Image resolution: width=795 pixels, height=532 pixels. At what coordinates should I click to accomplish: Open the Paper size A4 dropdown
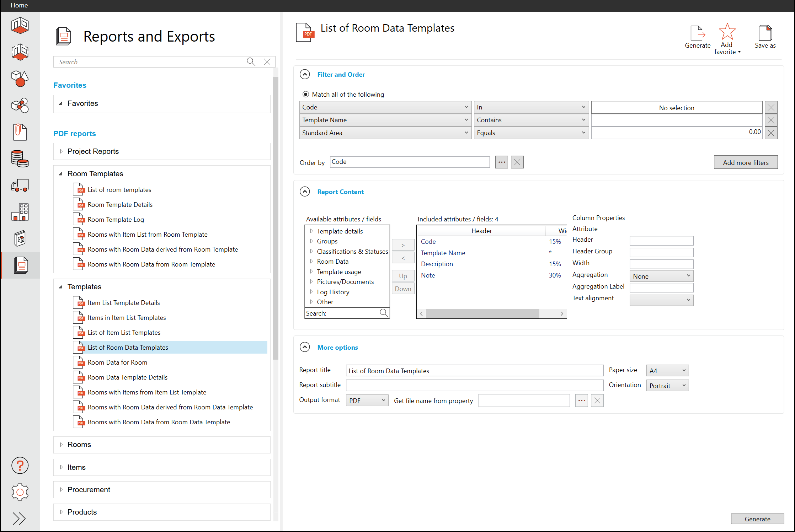[667, 371]
